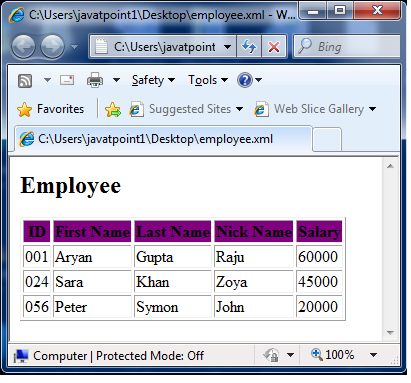Open the Favorites star button
The width and height of the screenshot is (411, 383).
[50, 109]
